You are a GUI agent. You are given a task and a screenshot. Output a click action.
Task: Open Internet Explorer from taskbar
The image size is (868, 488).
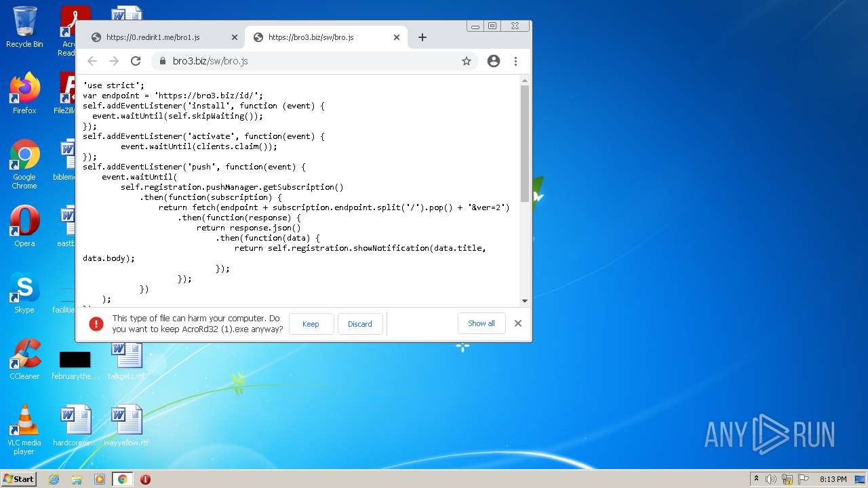pyautogui.click(x=54, y=479)
